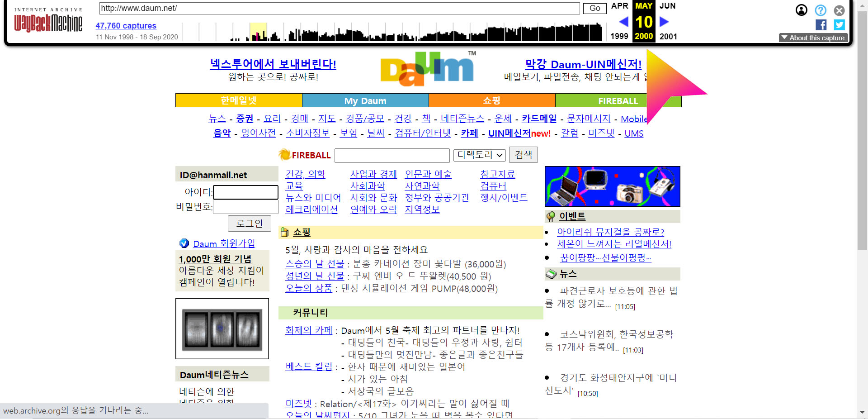The height and width of the screenshot is (419, 868).
Task: Open the 이벤트 section heading link
Action: pos(572,216)
